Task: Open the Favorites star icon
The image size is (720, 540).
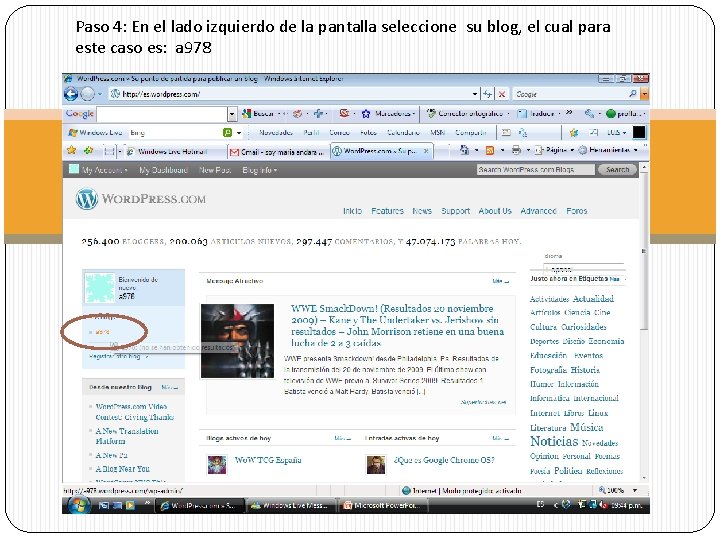Action: point(71,150)
